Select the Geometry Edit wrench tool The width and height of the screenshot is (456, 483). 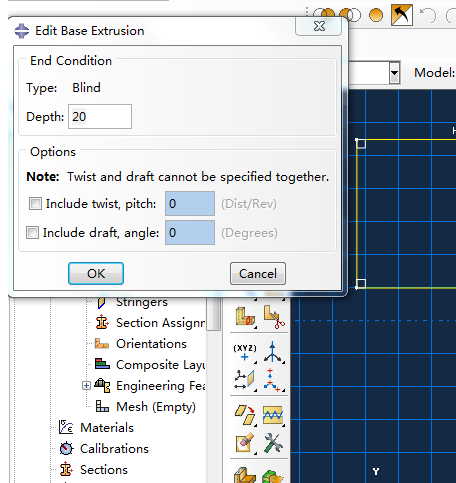[x=273, y=443]
